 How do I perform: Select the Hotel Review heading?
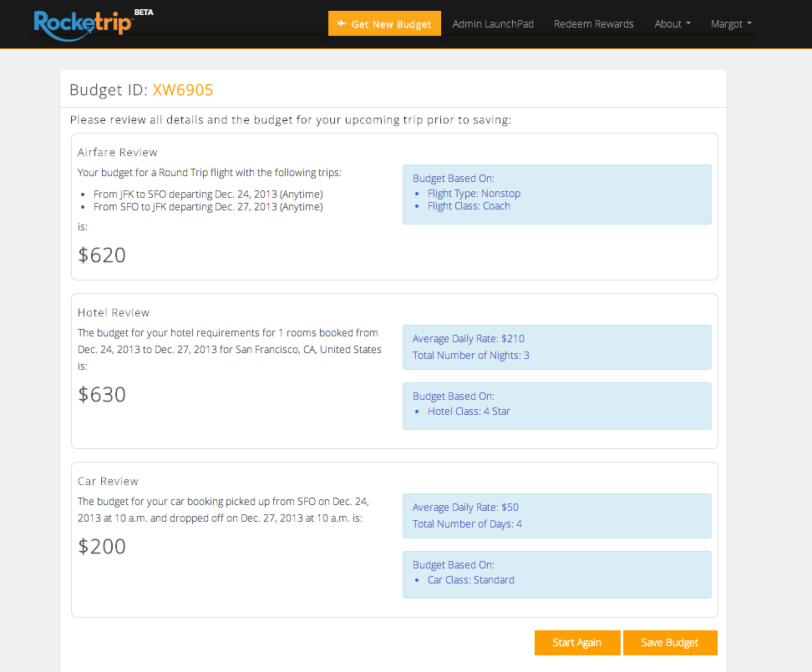(x=114, y=313)
